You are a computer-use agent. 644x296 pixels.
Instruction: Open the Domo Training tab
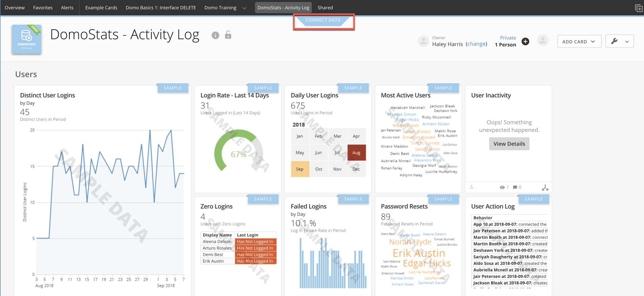point(220,8)
